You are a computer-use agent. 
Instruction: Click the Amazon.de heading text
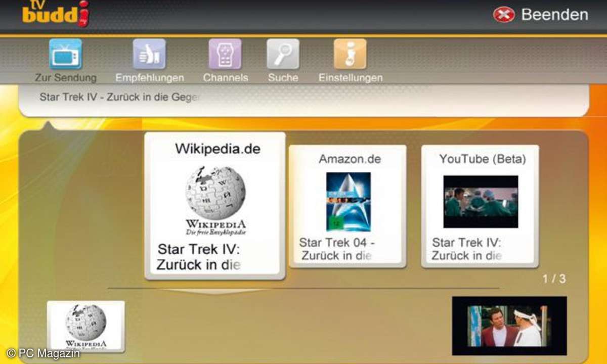pos(350,159)
